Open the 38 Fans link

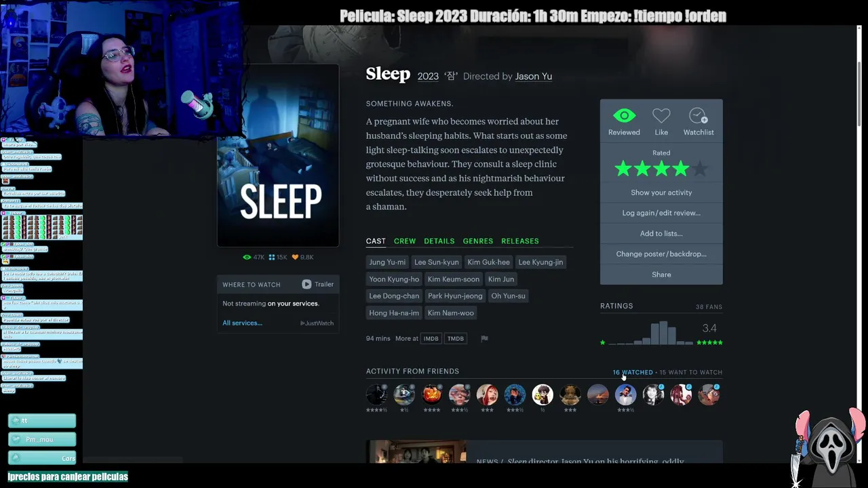tap(709, 307)
